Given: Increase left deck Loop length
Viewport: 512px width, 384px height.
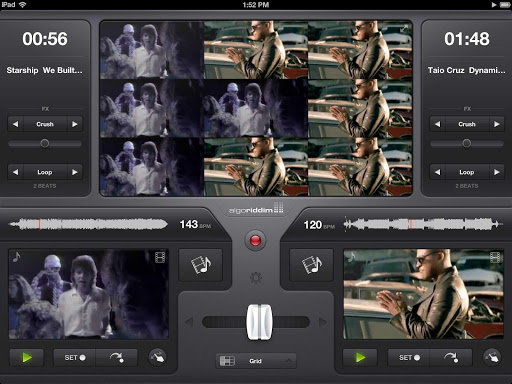Looking at the screenshot, I should [x=75, y=172].
